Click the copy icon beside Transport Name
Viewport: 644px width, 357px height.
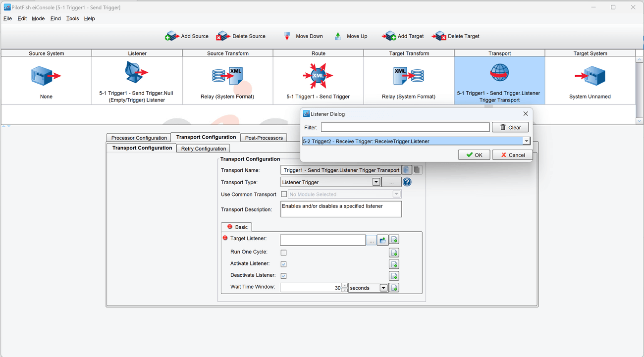click(407, 170)
